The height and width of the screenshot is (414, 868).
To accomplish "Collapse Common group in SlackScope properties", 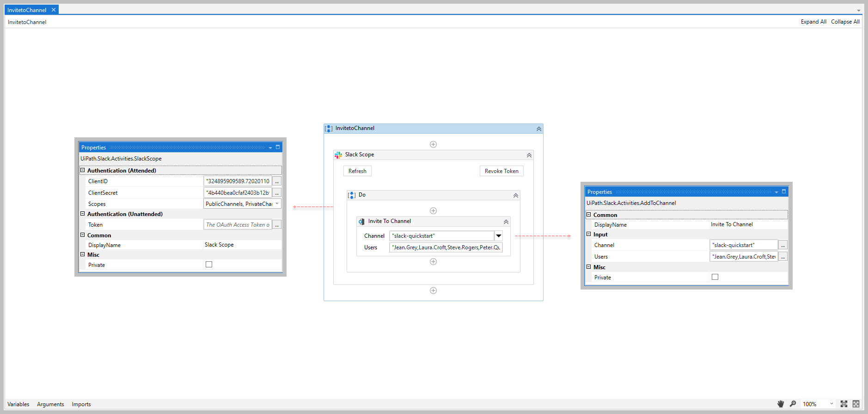I will (x=83, y=235).
